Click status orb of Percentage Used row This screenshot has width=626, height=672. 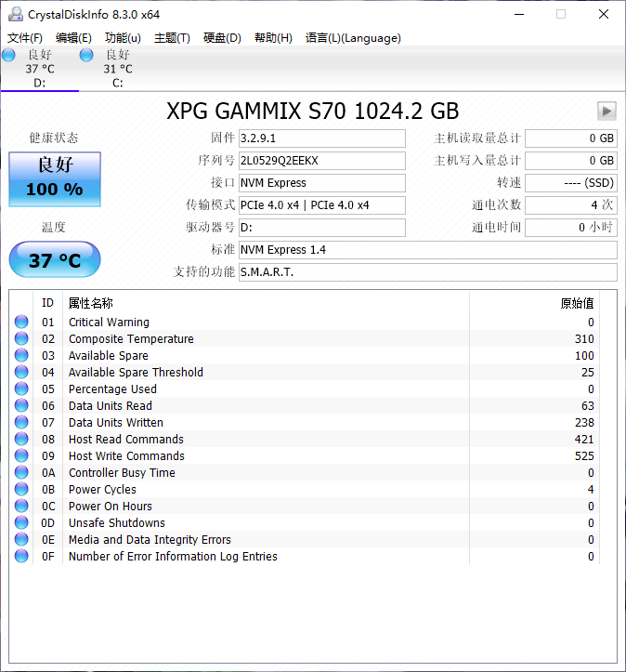point(21,389)
